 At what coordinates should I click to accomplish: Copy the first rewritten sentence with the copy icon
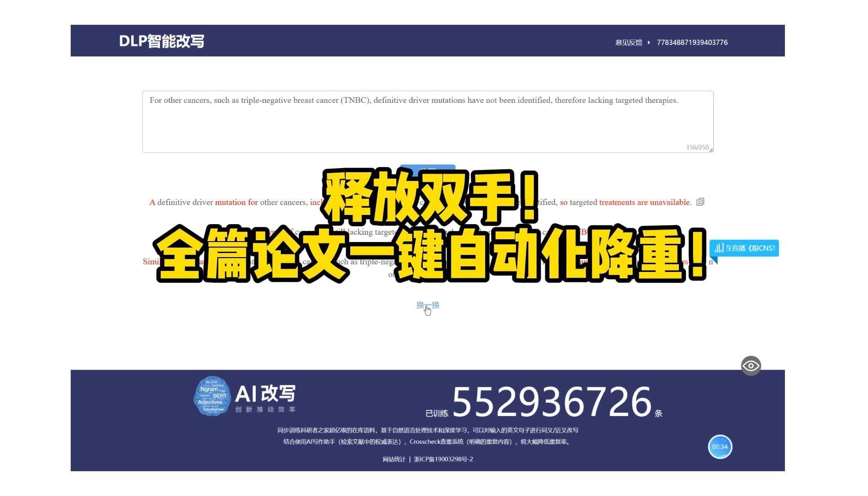point(700,202)
